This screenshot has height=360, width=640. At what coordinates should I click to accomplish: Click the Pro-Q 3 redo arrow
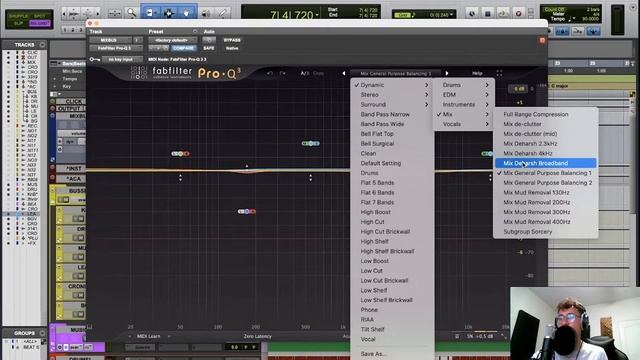[282, 73]
